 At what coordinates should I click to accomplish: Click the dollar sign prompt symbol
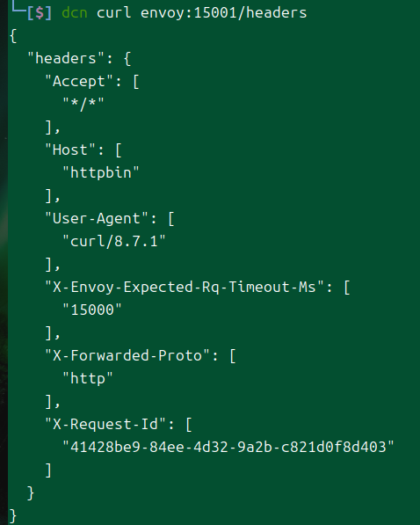tap(40, 13)
